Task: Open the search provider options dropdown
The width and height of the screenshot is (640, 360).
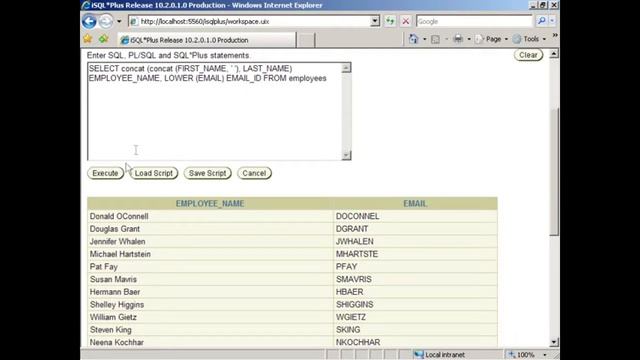Action: pyautogui.click(x=552, y=21)
